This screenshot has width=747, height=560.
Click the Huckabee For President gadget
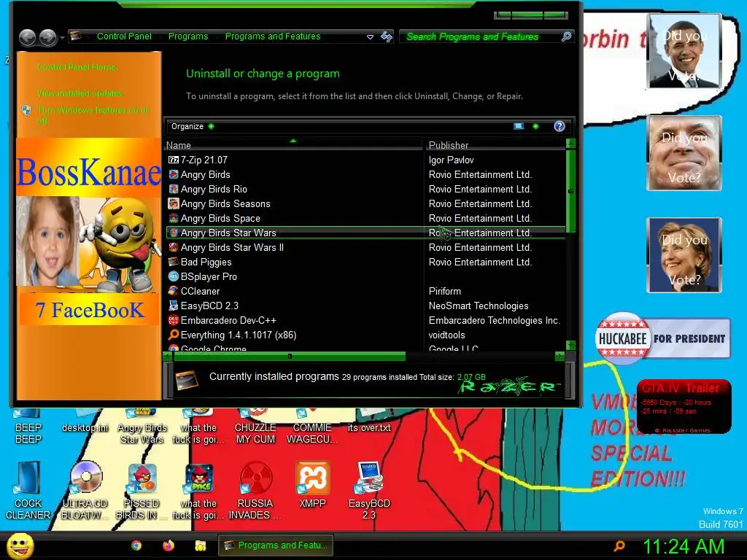click(x=662, y=338)
